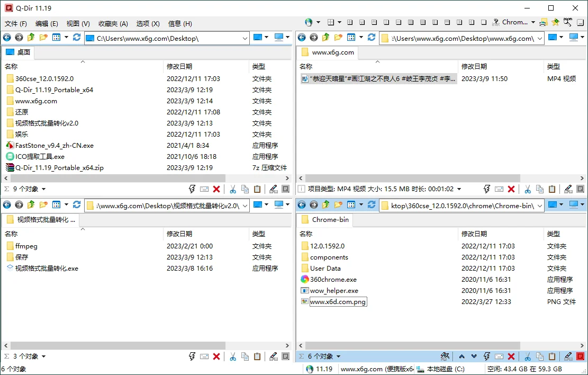588x375 pixels.
Task: Click the back navigation button
Action: coord(6,37)
